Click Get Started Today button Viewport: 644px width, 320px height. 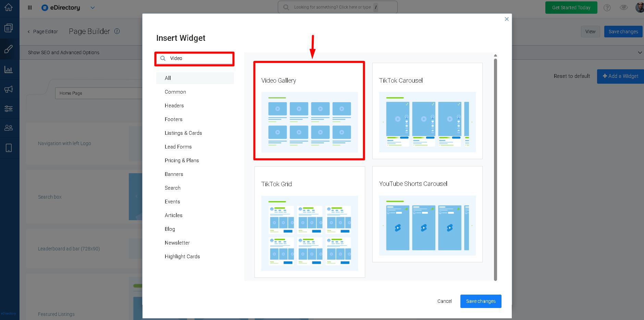[571, 8]
